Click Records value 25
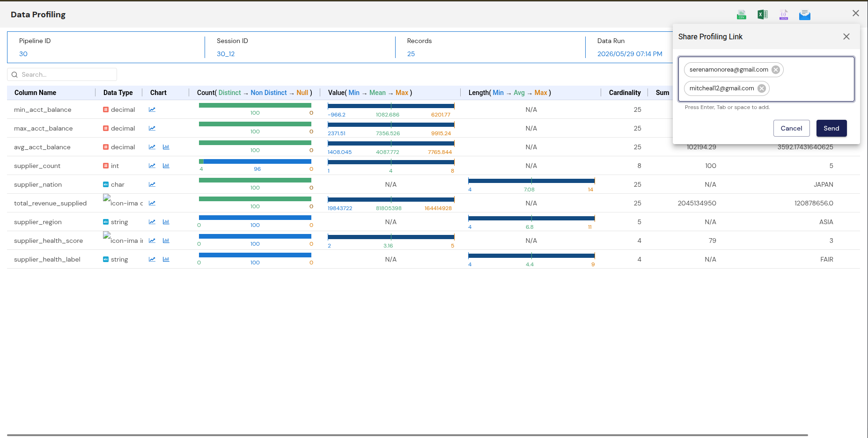 (x=411, y=54)
